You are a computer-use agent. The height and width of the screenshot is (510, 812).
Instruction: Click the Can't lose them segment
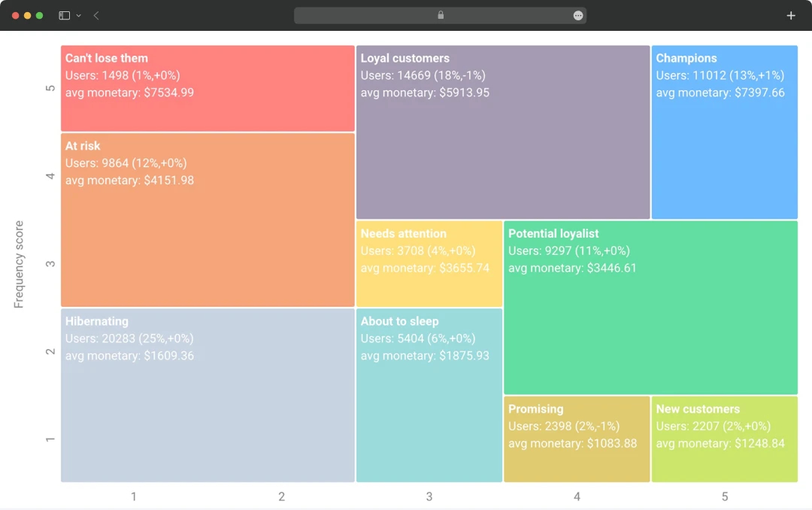(208, 87)
